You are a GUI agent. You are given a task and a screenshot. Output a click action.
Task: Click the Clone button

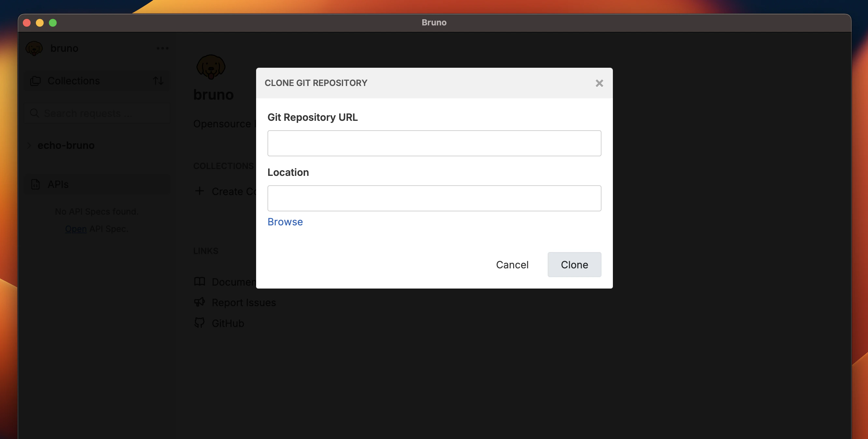(x=574, y=264)
